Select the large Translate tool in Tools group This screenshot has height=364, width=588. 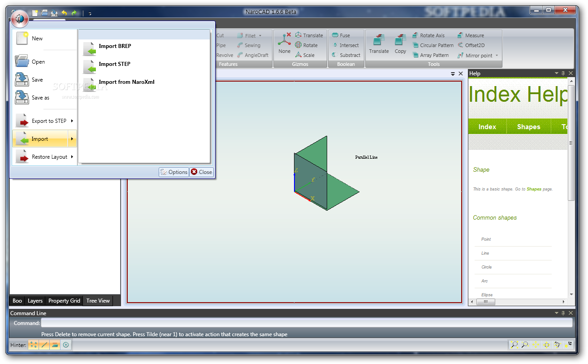coord(379,43)
